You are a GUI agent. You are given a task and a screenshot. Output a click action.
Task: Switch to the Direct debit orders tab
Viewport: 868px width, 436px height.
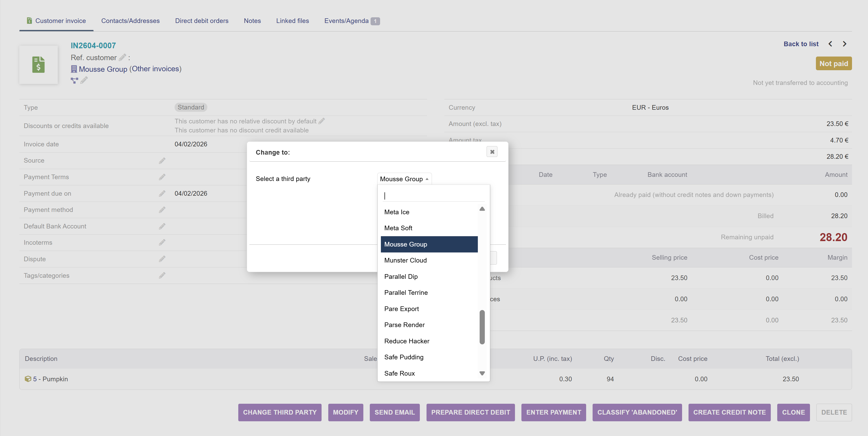pyautogui.click(x=201, y=21)
